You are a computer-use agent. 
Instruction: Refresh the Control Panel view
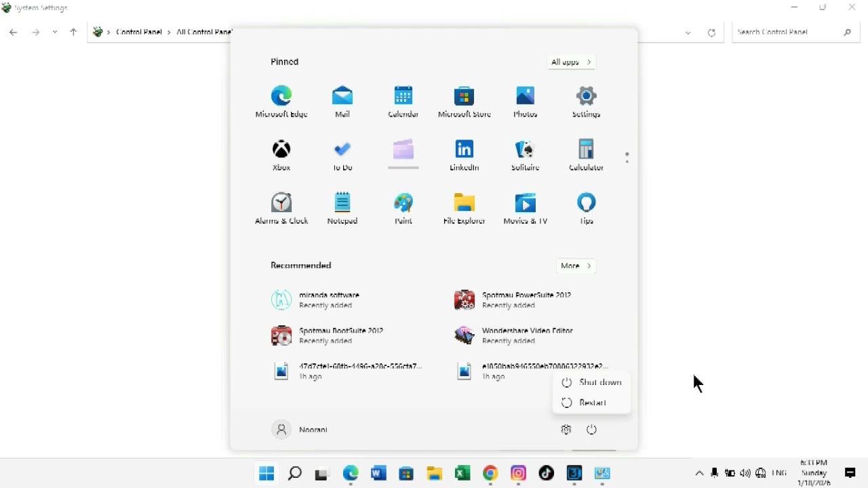(711, 33)
